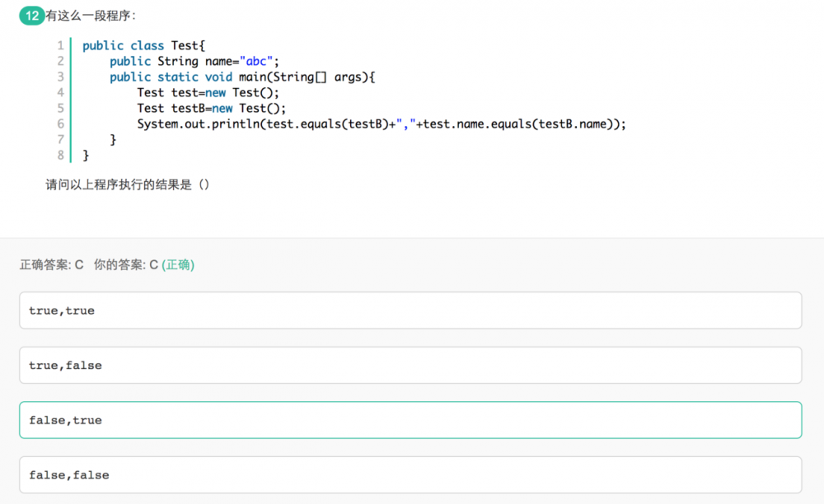Screen dimensions: 824x504
Task: Click the green "(正确)" status text
Action: [178, 264]
